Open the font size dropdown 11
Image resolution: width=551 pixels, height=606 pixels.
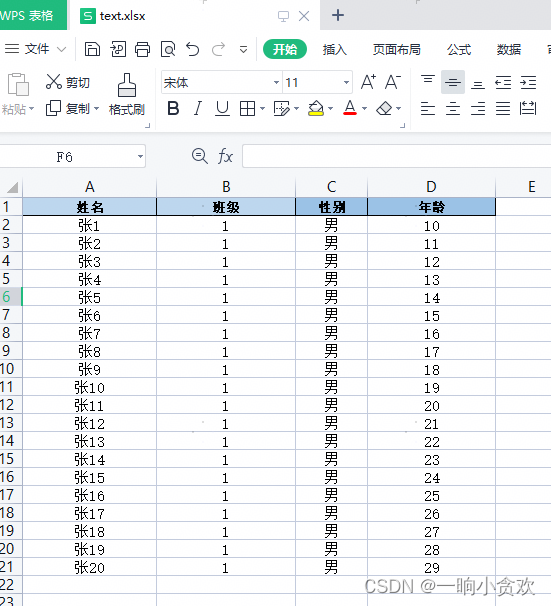coord(346,82)
